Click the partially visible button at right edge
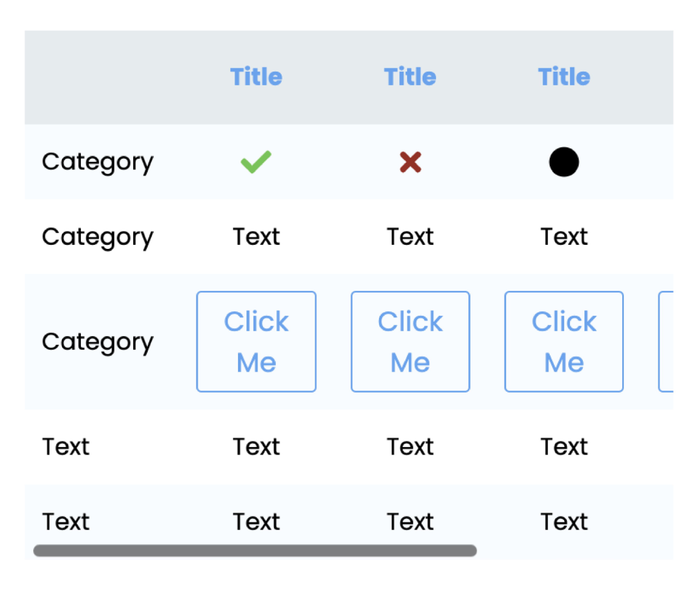 point(666,342)
